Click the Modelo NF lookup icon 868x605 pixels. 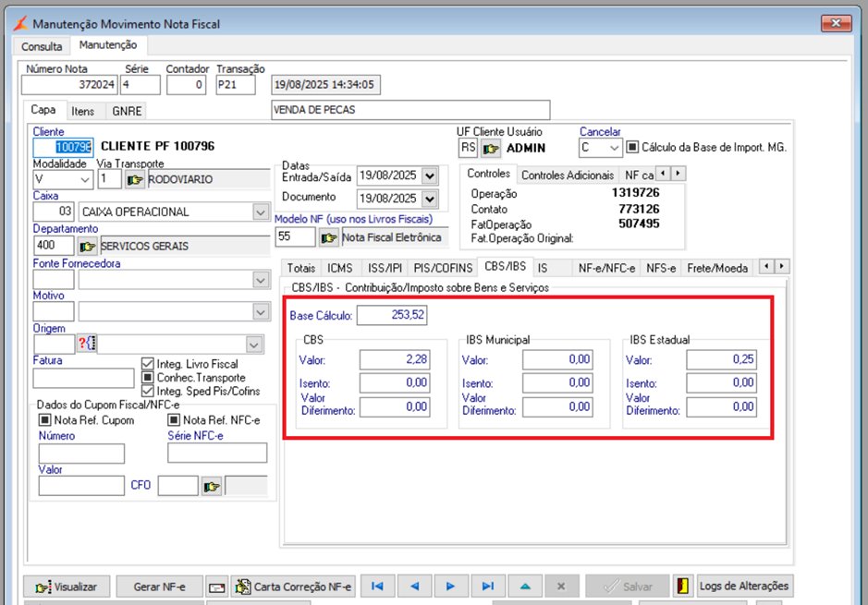coord(329,237)
